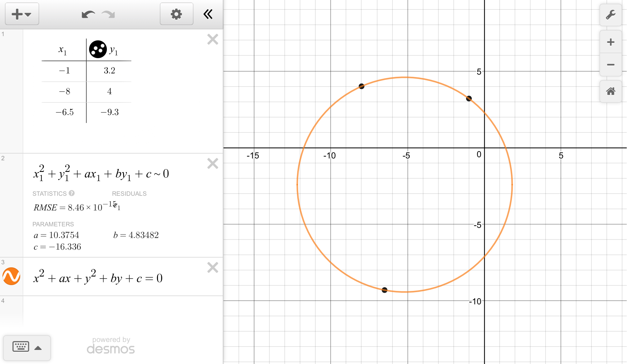Open the powered by Desmos link
This screenshot has height=364, width=627.
coord(111,346)
